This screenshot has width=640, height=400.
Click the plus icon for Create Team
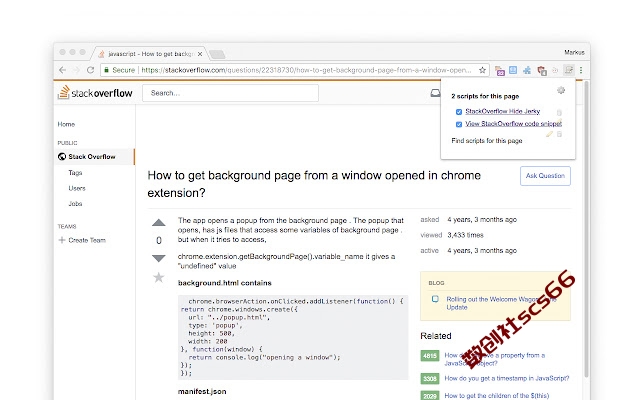point(62,240)
